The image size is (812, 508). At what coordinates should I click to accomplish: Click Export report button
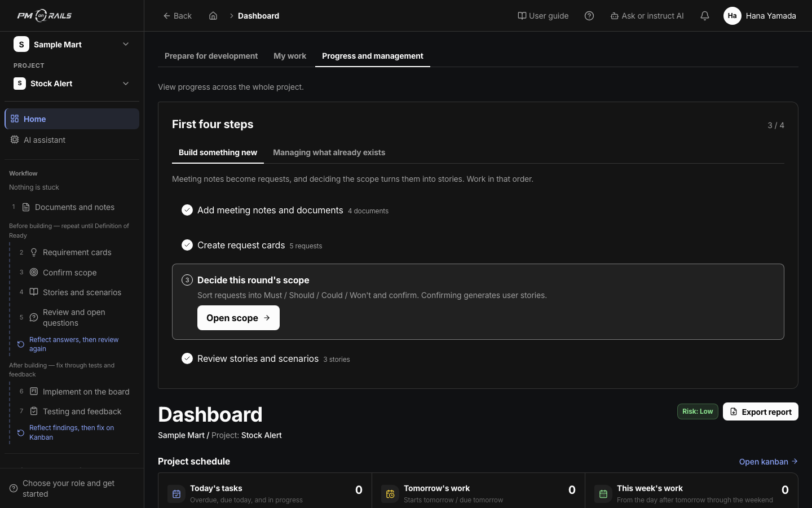[x=761, y=411]
